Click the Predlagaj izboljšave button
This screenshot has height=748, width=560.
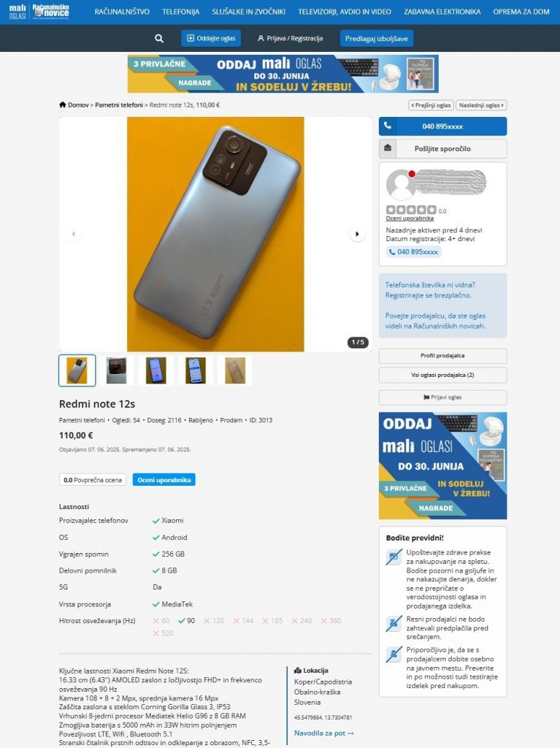click(x=376, y=38)
